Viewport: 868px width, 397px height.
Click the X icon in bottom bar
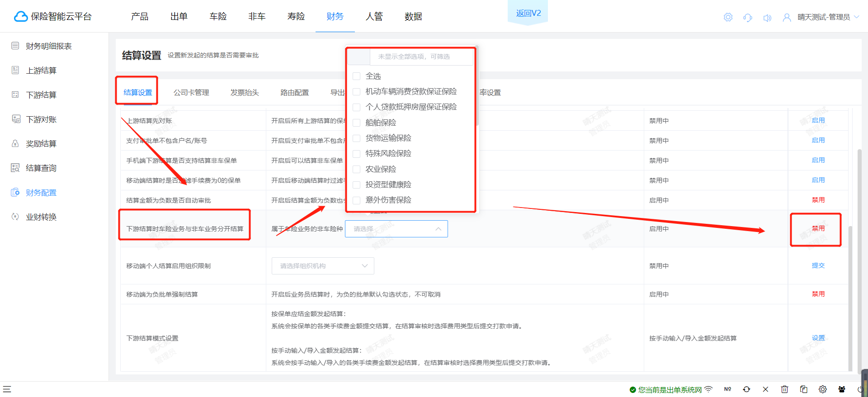(765, 389)
